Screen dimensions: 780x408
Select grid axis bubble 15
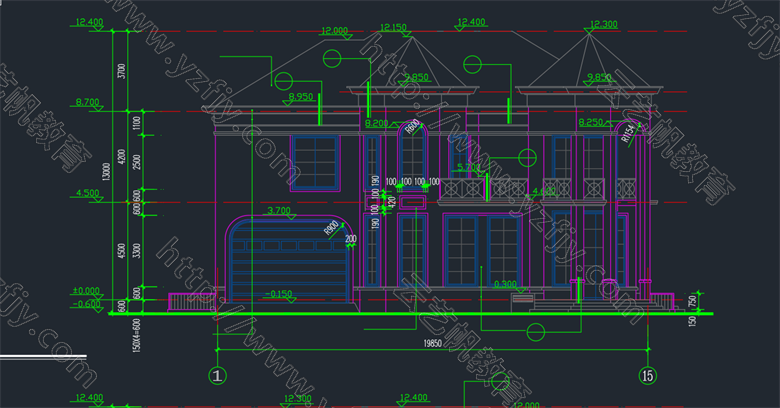[x=648, y=375]
